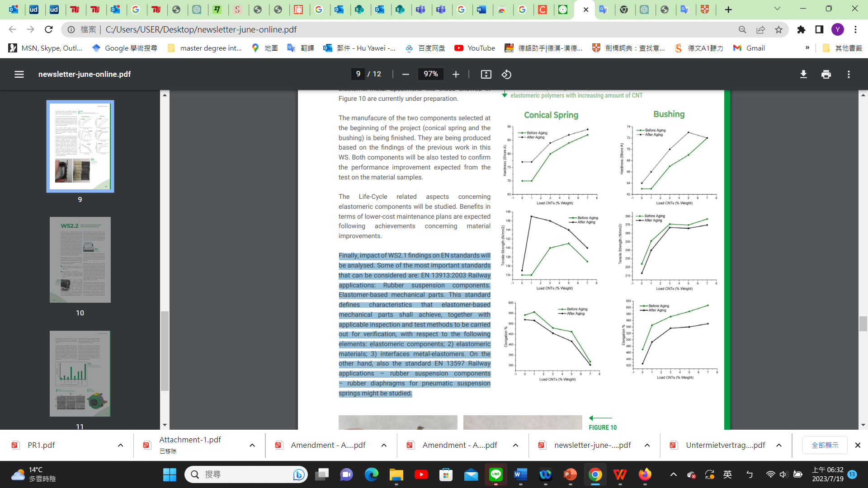Toggle the browser side panel
The image size is (868, 488).
click(x=819, y=29)
